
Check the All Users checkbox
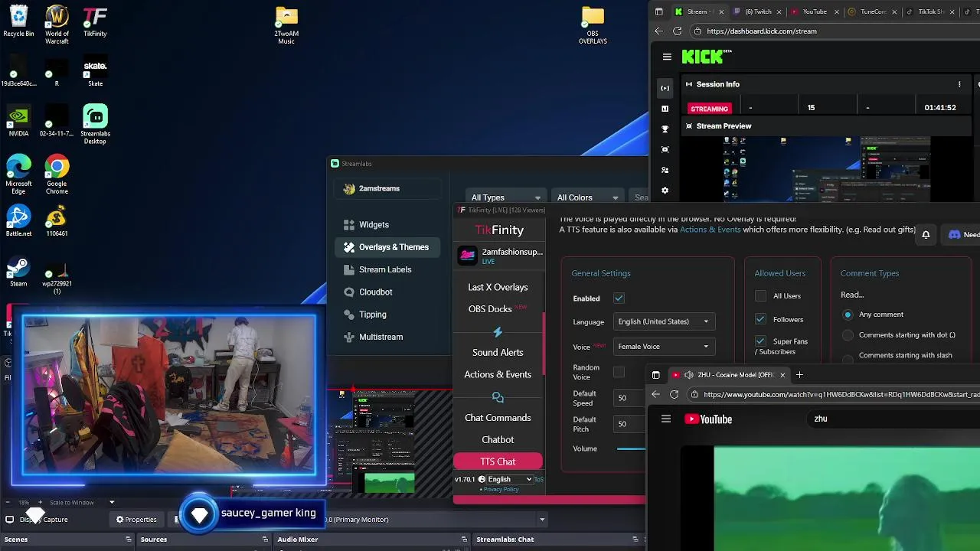pyautogui.click(x=760, y=295)
